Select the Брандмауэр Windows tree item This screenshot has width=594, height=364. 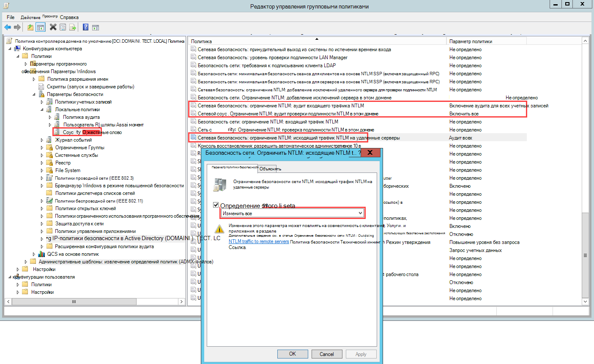tap(120, 186)
